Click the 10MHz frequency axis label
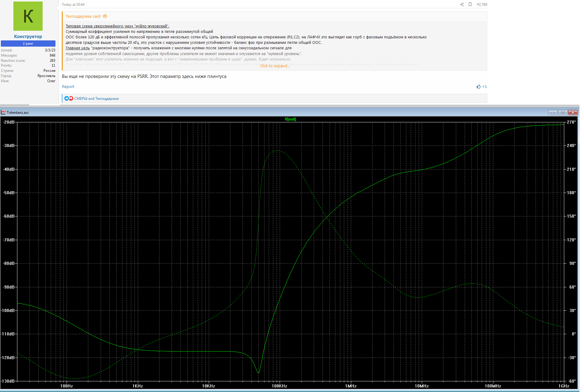Screen dimensions: 584x392 [422, 386]
